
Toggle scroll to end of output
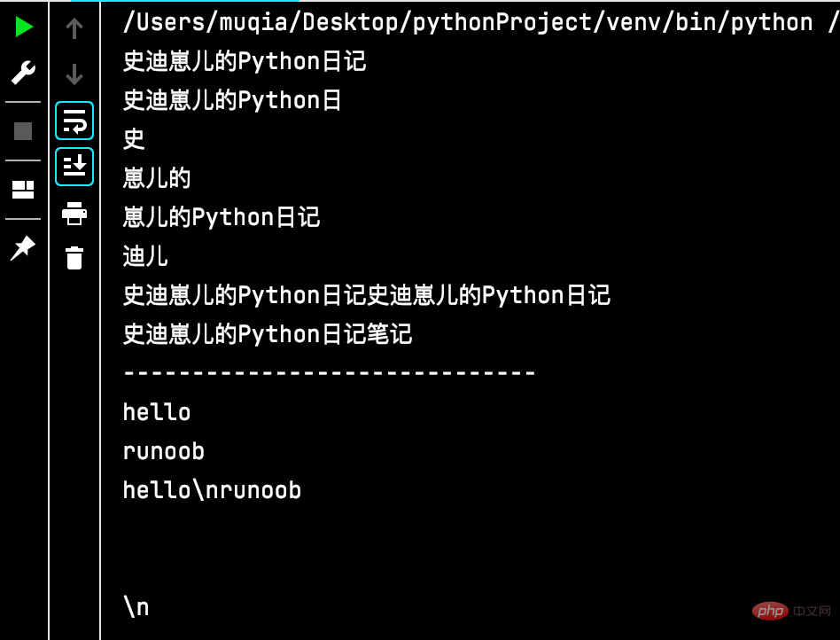74,167
